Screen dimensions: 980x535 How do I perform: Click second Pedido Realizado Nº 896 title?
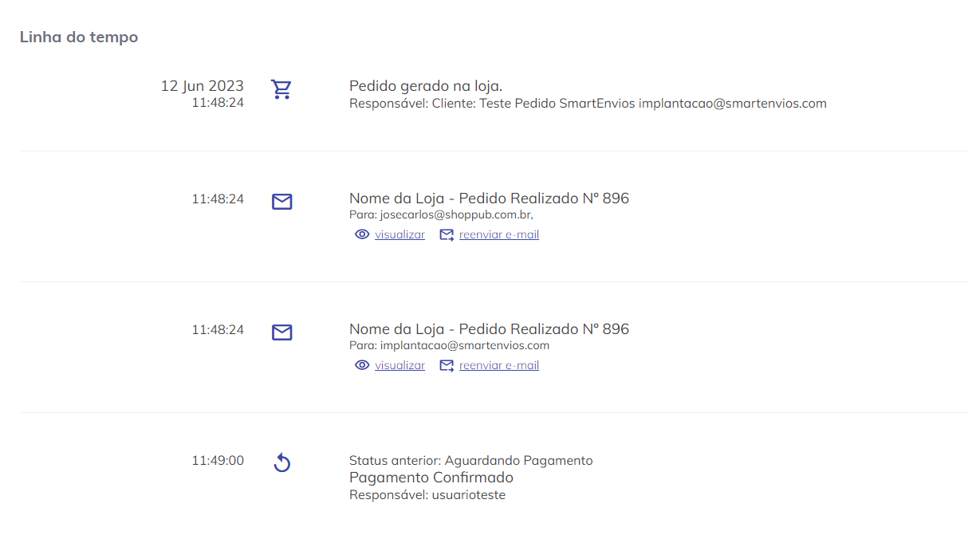489,329
